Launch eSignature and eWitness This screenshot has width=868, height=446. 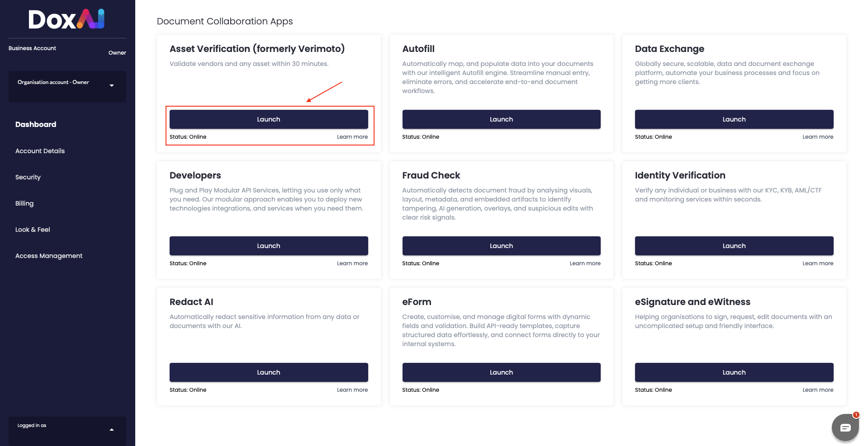734,372
